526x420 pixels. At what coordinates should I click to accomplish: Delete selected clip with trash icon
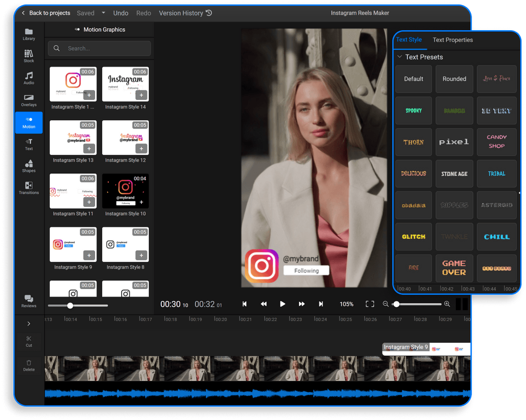point(29,365)
